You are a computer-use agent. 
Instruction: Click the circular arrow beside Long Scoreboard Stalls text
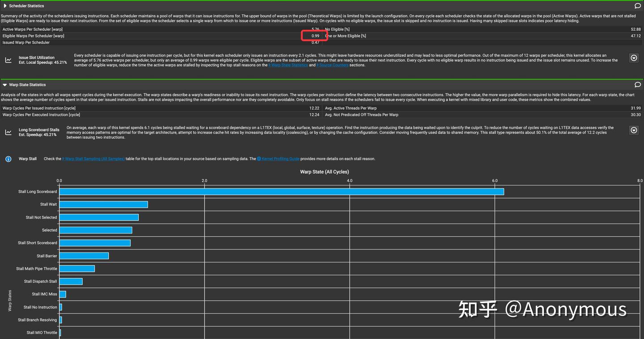pyautogui.click(x=634, y=130)
